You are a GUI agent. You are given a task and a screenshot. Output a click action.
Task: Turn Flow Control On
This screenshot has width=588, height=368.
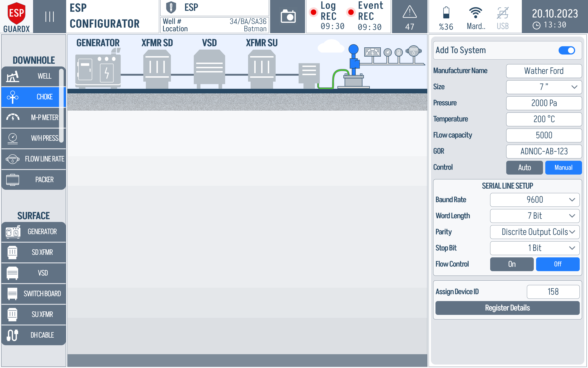point(512,264)
